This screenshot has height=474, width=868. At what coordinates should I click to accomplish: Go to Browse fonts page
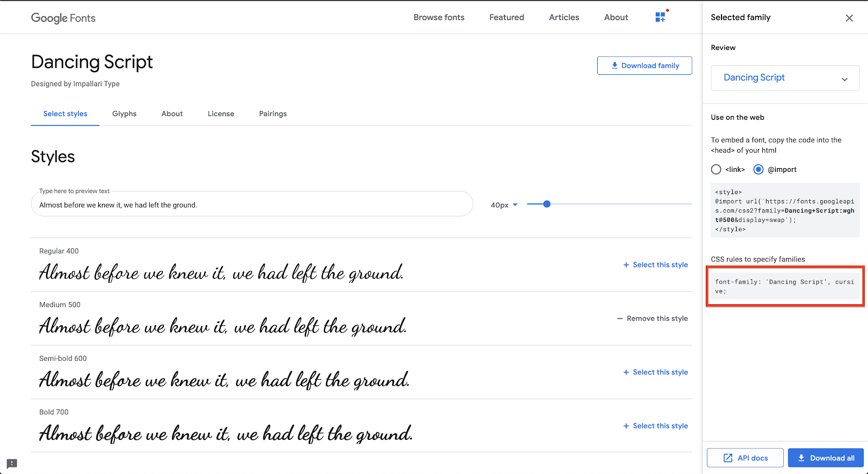click(439, 17)
